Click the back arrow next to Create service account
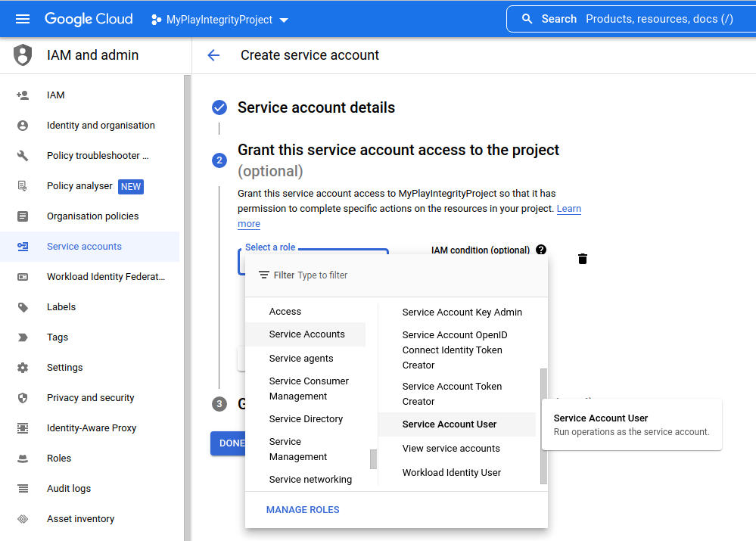The image size is (756, 541). pyautogui.click(x=213, y=54)
